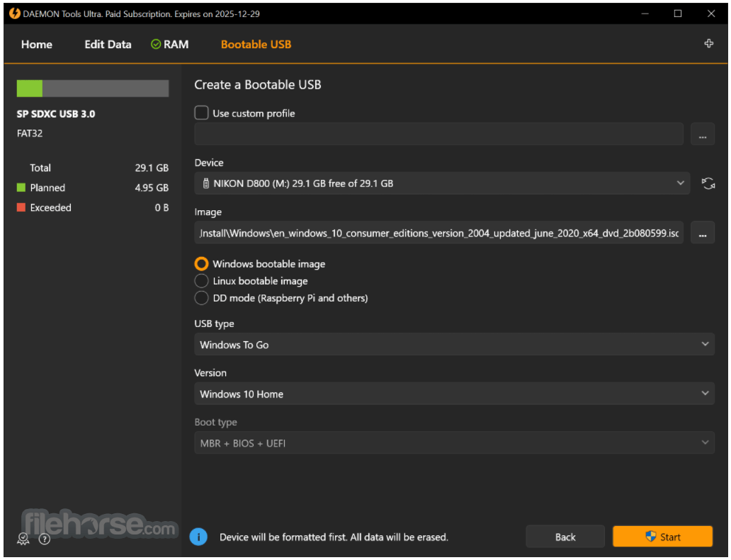This screenshot has height=560, width=731.
Task: Click the Exceeded 0 B value
Action: click(161, 207)
